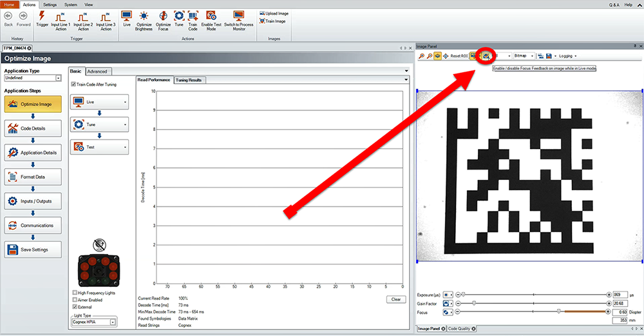Enable the High Frequency Lights checkbox
Viewport: 644px width, 336px height.
[x=75, y=293]
